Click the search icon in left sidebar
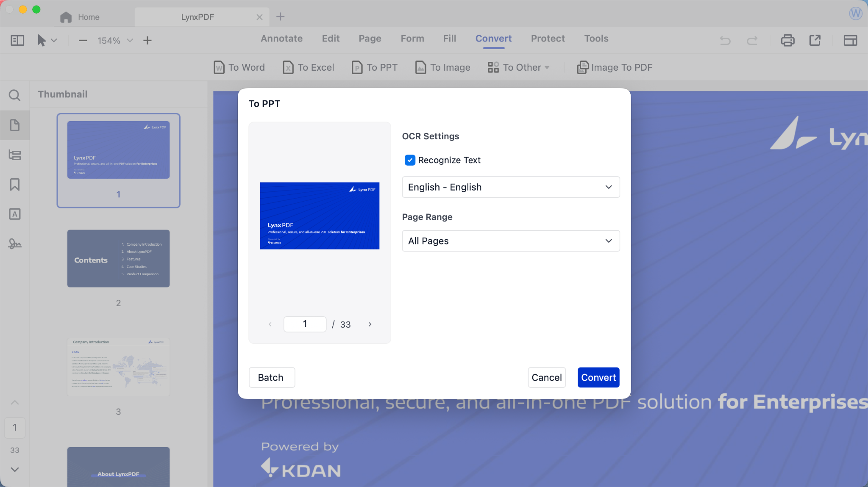 14,95
